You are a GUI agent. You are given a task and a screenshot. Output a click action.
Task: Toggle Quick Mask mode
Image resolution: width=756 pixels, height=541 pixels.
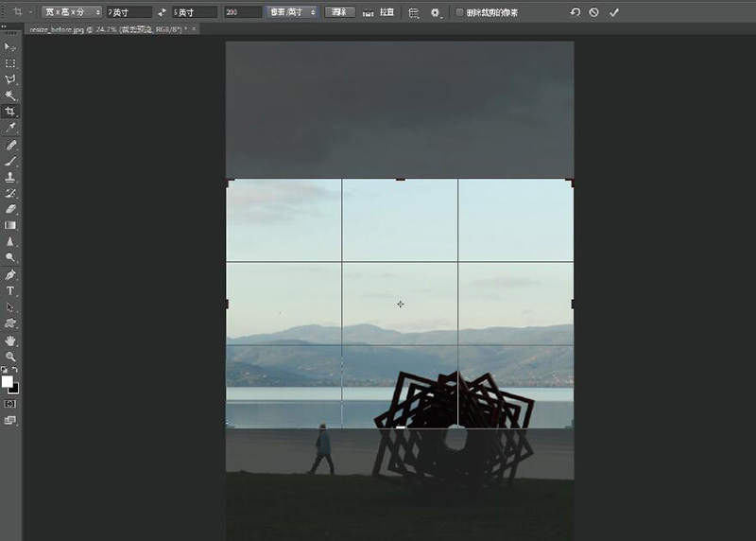click(x=10, y=404)
